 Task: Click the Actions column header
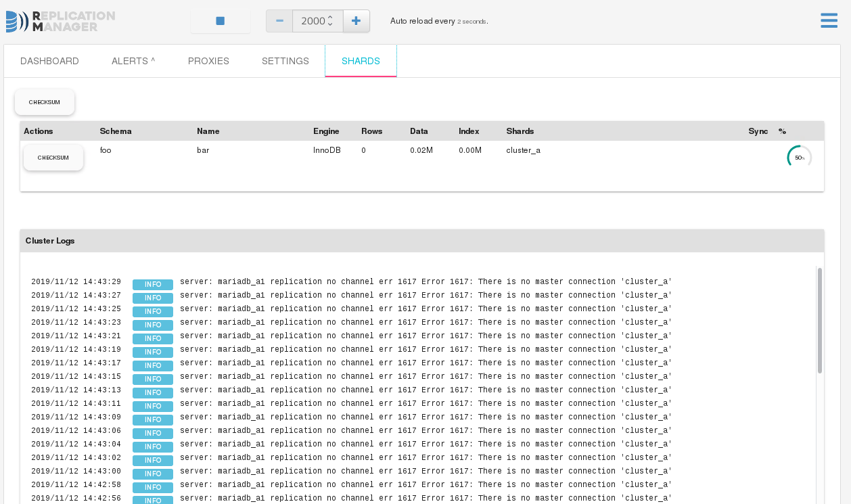(39, 131)
